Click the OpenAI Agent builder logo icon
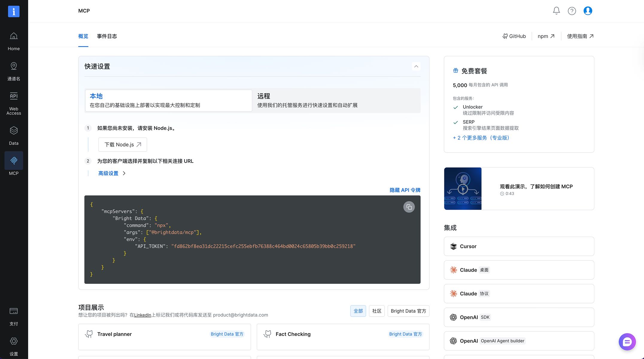 pos(453,341)
